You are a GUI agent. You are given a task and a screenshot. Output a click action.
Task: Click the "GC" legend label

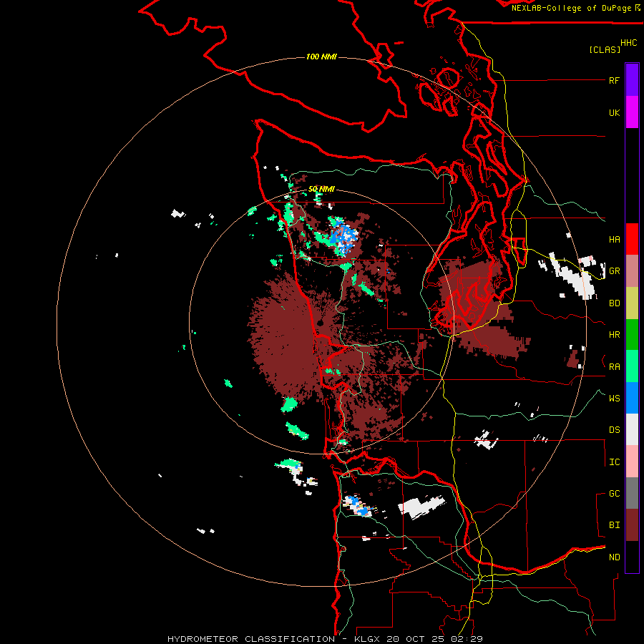coord(614,494)
